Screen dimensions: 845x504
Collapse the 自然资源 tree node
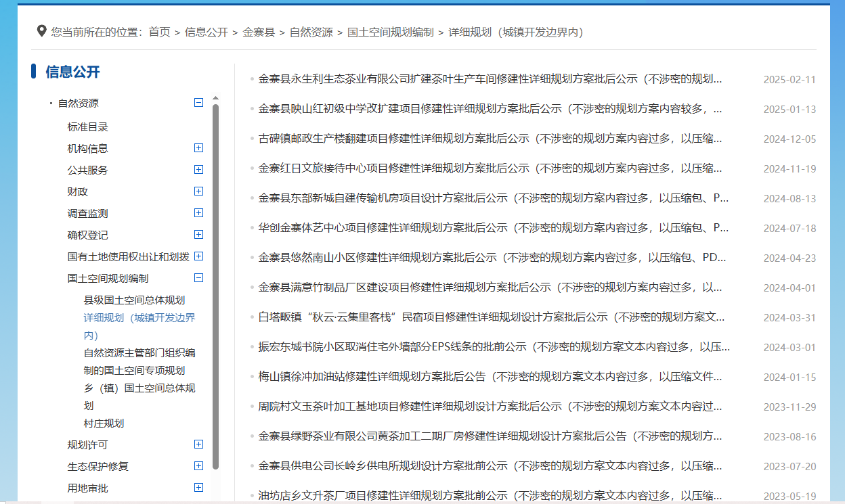[198, 103]
